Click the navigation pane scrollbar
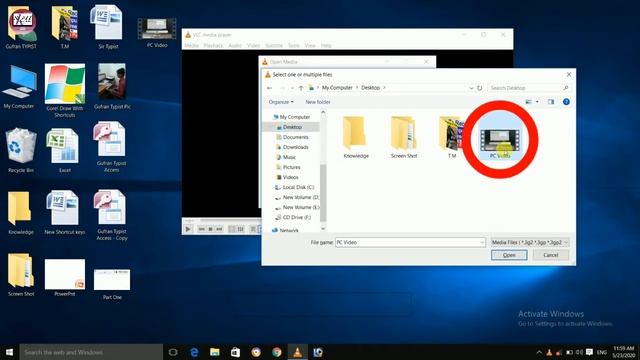This screenshot has width=640, height=360. pos(323,192)
